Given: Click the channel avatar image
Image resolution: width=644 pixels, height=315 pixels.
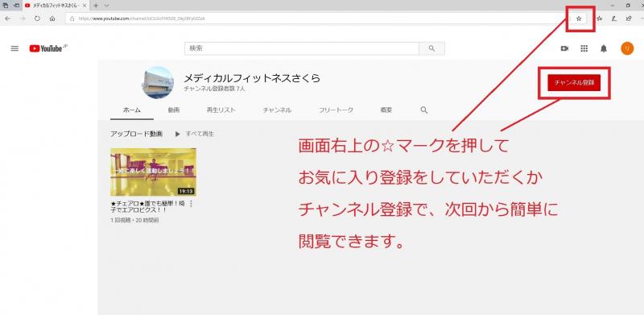Looking at the screenshot, I should (x=158, y=83).
